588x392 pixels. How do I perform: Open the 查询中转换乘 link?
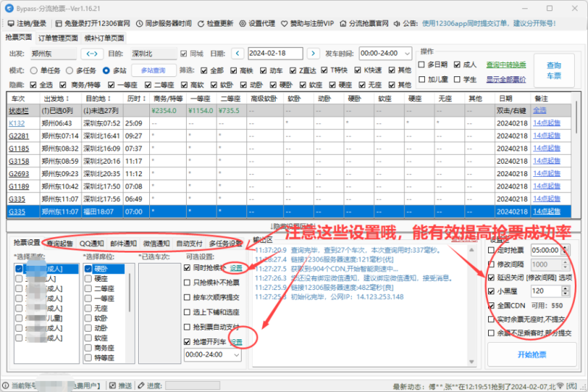tap(506, 65)
